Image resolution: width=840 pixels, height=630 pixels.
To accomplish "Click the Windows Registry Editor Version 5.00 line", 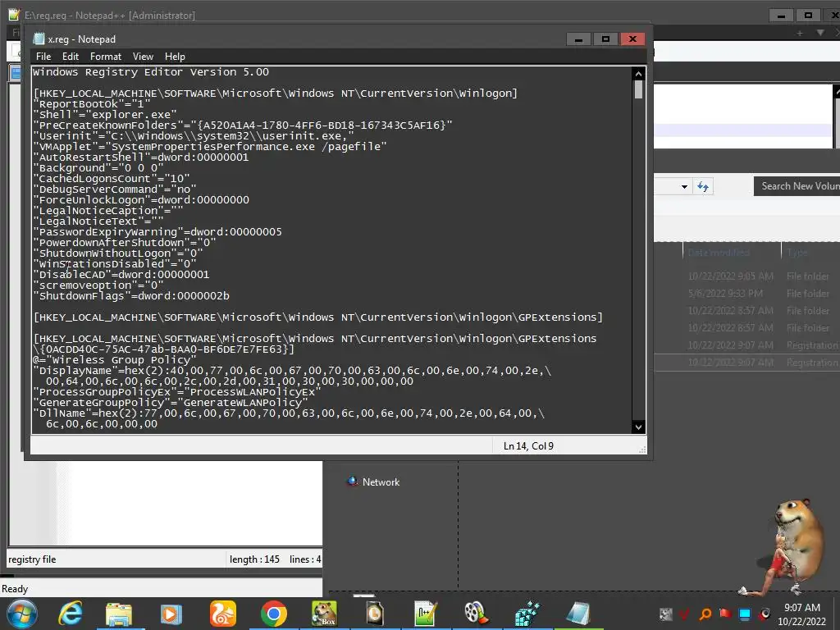I will click(x=151, y=72).
